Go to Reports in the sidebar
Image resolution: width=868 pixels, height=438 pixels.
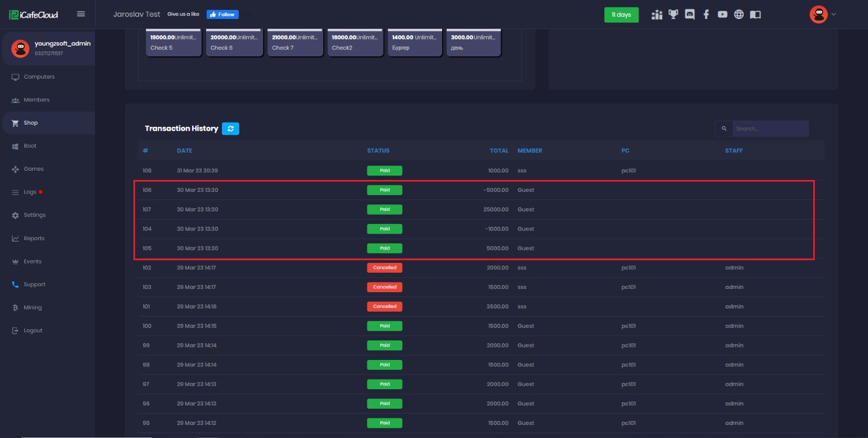(34, 239)
